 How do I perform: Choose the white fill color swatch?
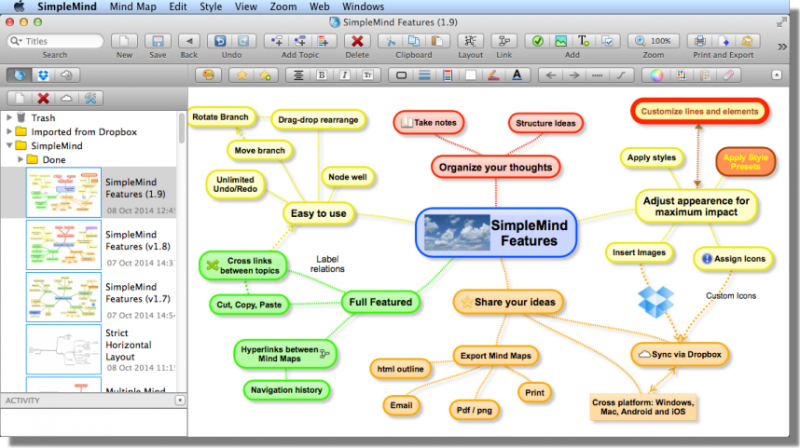470,75
